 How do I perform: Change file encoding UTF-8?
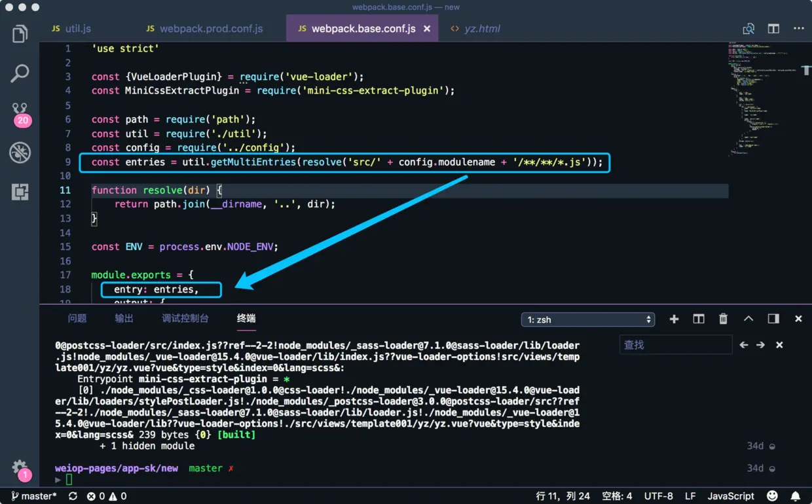pyautogui.click(x=658, y=496)
